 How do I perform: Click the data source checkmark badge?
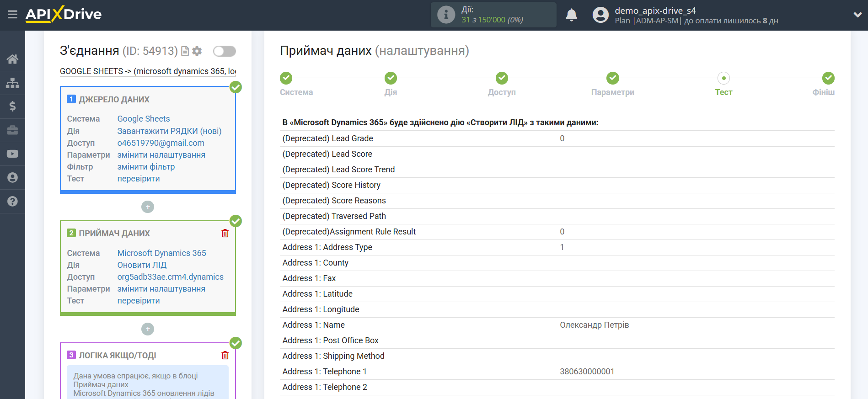(236, 87)
